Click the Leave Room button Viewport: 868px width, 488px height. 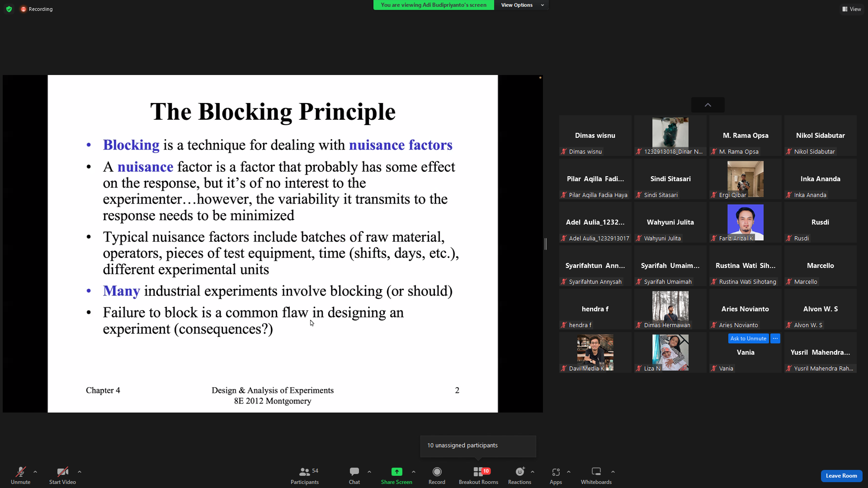click(x=841, y=476)
